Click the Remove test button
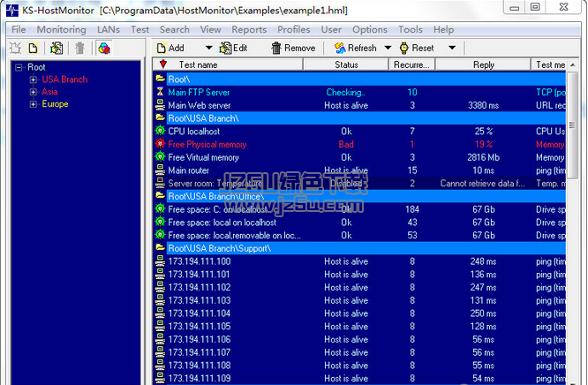588x385 pixels. pyautogui.click(x=293, y=48)
